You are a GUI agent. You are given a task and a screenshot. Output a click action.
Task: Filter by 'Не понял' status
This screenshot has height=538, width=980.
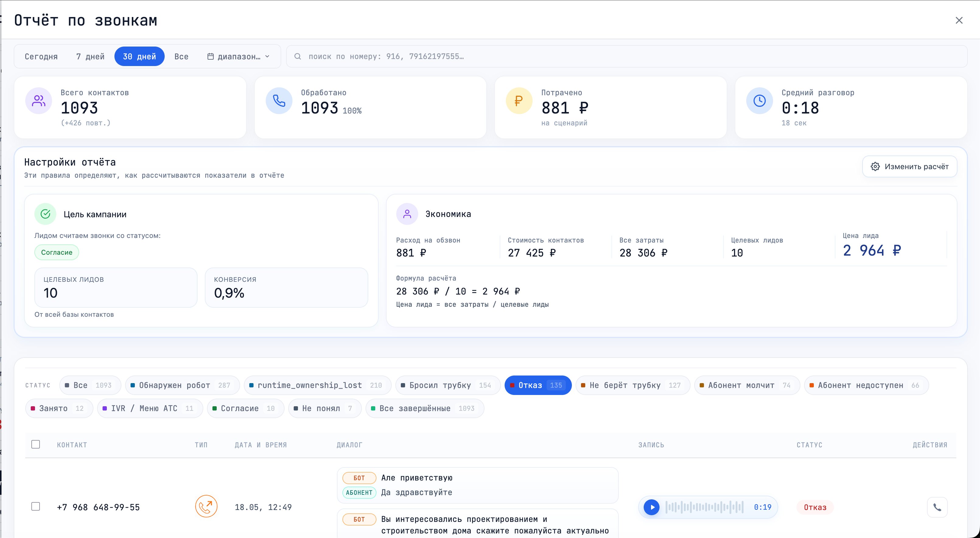point(325,408)
